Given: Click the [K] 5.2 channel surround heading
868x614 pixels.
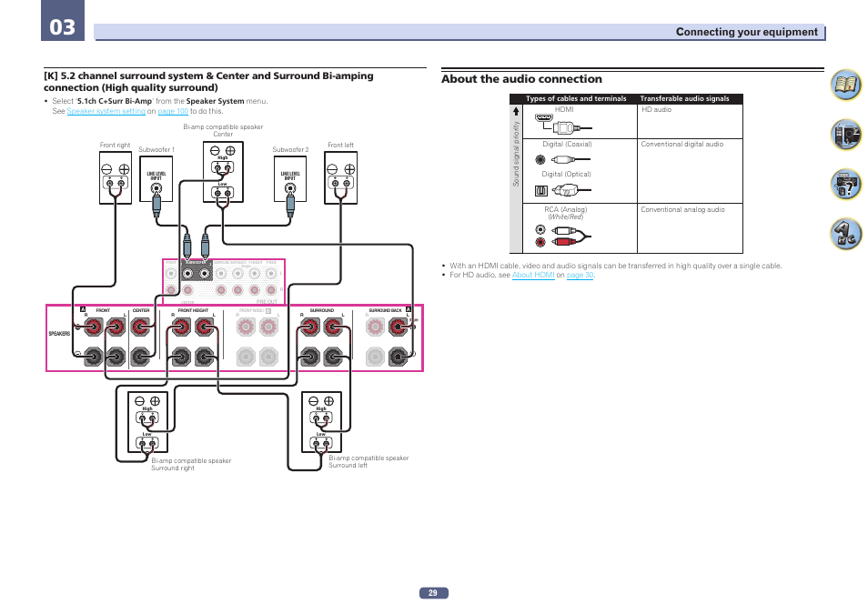Looking at the screenshot, I should (x=208, y=82).
